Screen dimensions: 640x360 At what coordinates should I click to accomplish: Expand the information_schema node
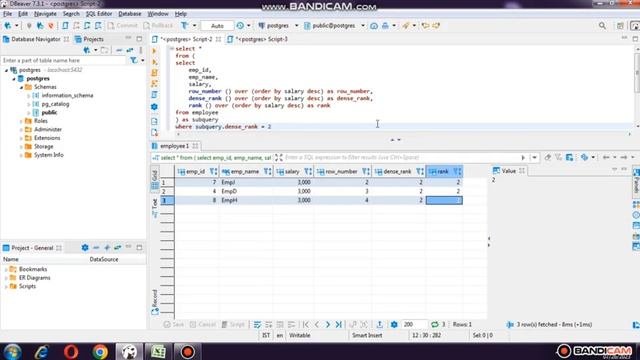(29, 96)
